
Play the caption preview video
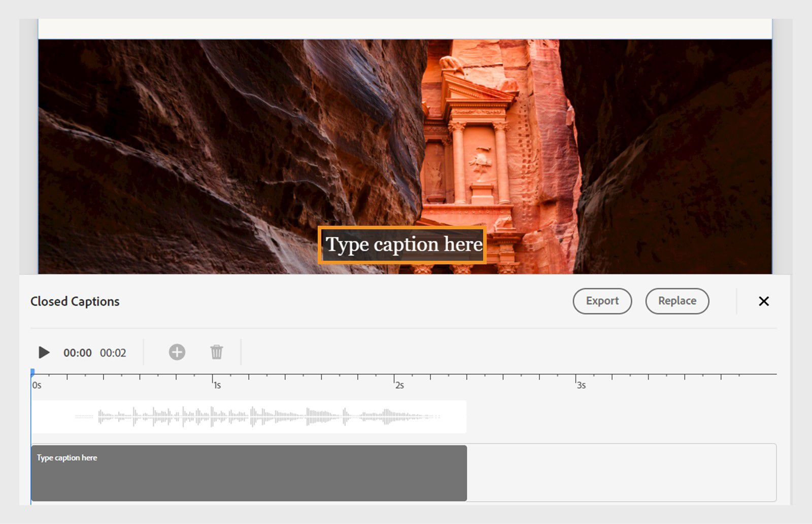(x=44, y=353)
